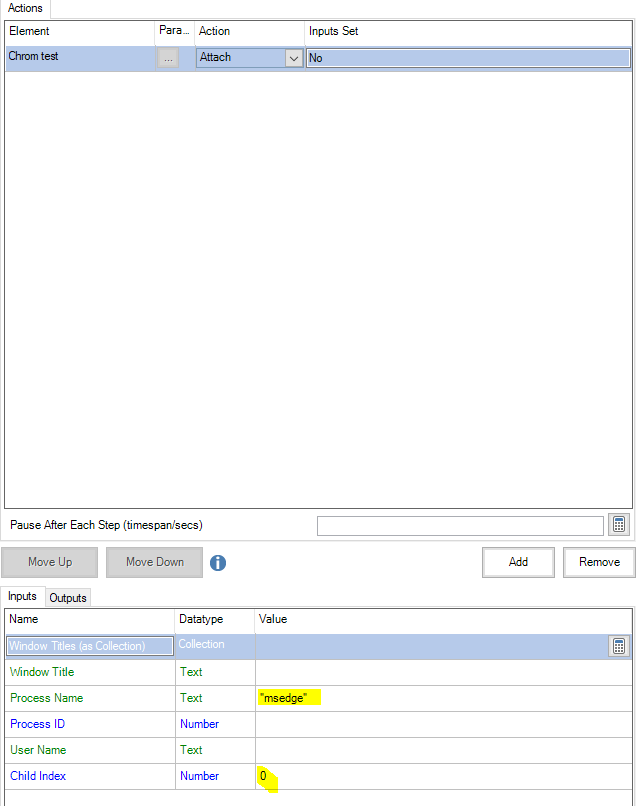The width and height of the screenshot is (636, 806).
Task: Select the Process ID input row
Action: (318, 724)
